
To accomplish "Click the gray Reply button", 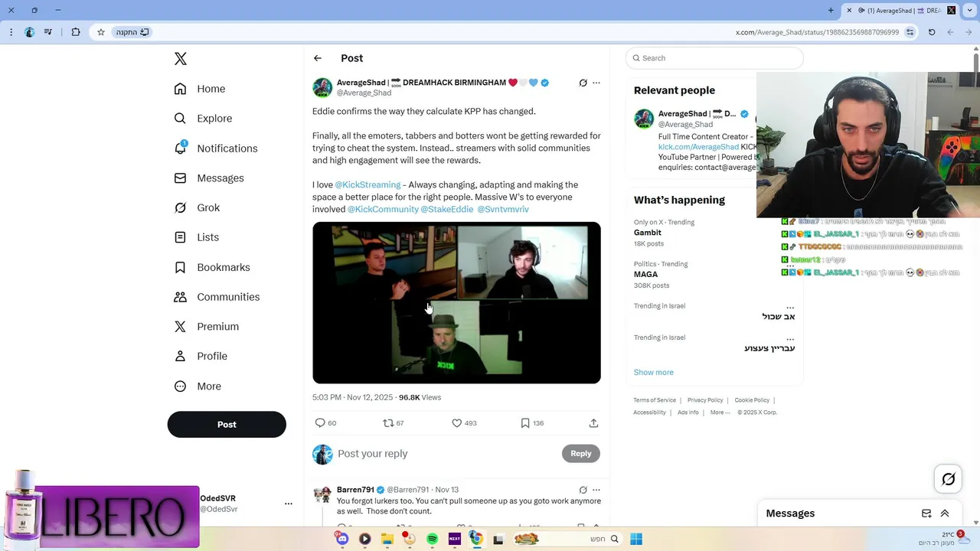I will point(581,454).
